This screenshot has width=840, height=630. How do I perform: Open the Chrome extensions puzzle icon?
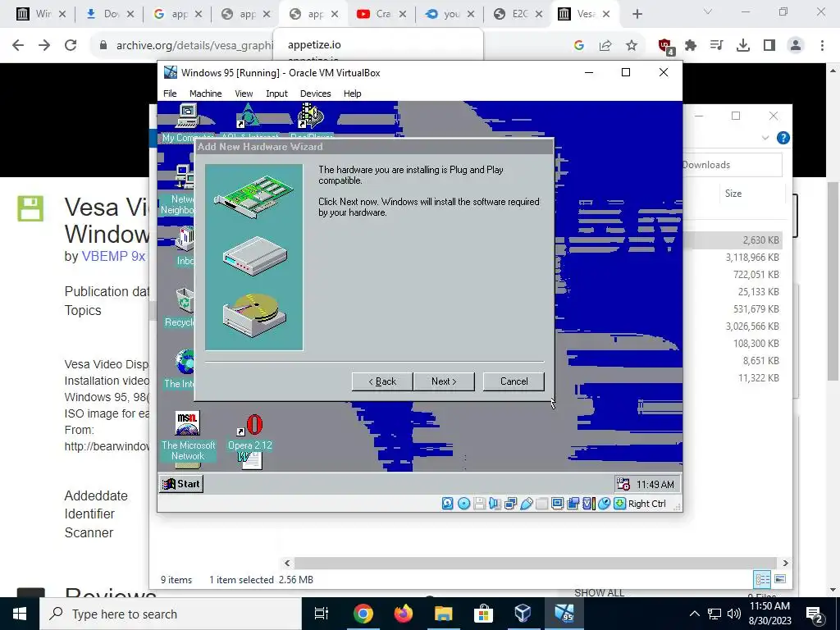691,46
